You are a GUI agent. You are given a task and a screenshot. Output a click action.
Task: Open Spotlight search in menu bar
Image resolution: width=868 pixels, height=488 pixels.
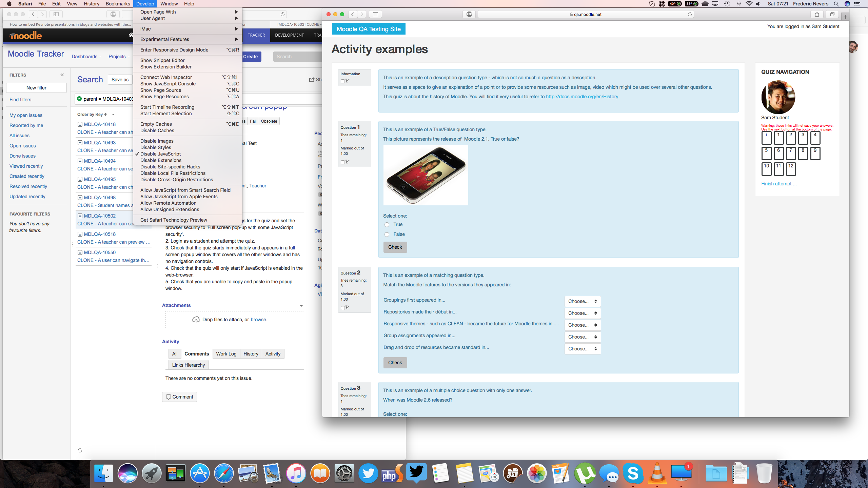[x=836, y=4]
